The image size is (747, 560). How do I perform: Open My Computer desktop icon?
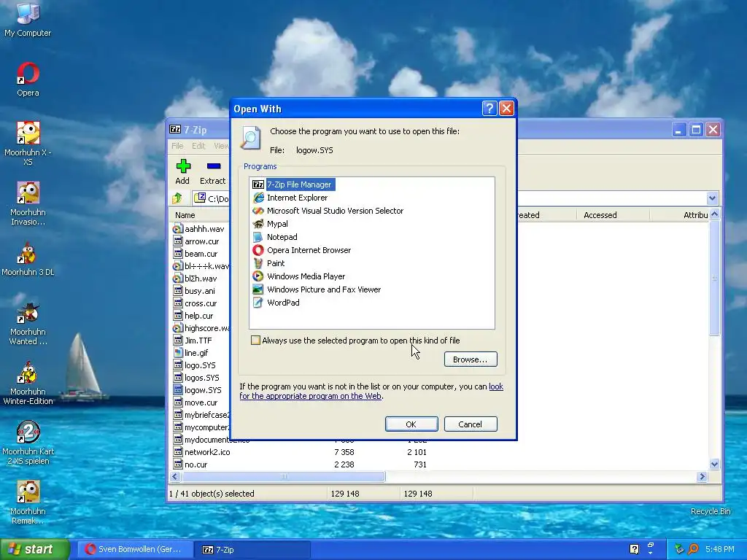click(28, 19)
